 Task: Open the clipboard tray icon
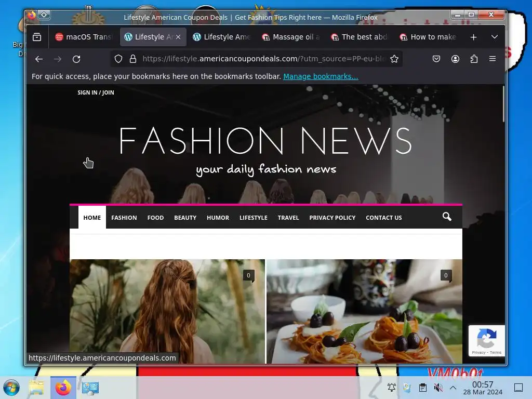423,388
